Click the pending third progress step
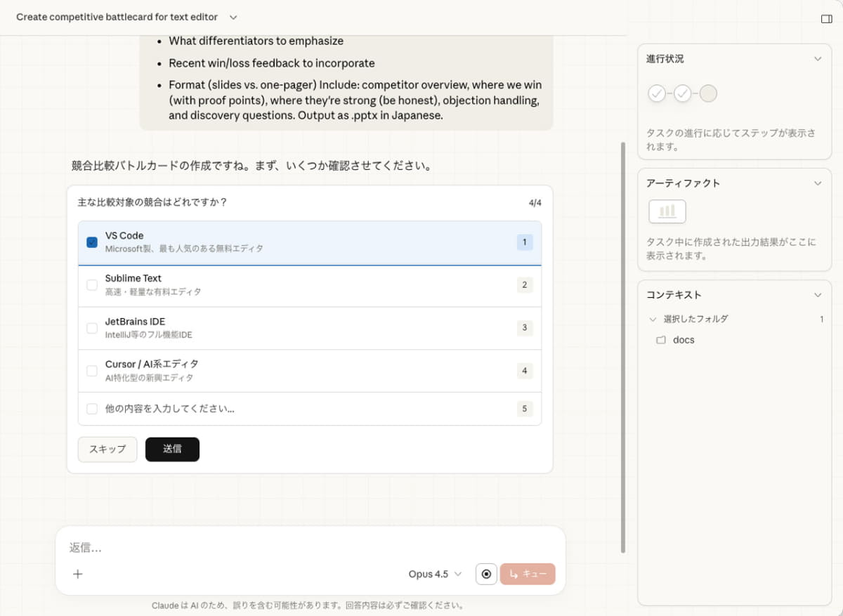843x616 pixels. (x=708, y=93)
